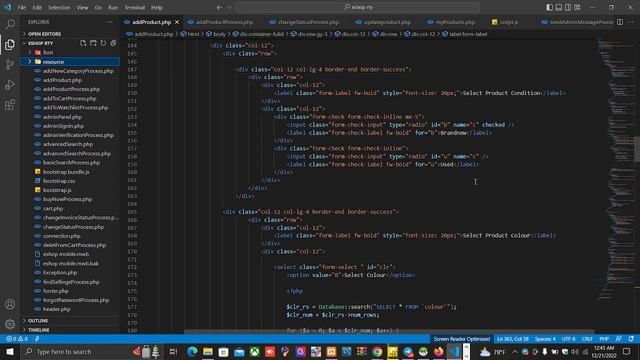This screenshot has height=360, width=640.
Task: Open the Edit menu
Action: [37, 7]
